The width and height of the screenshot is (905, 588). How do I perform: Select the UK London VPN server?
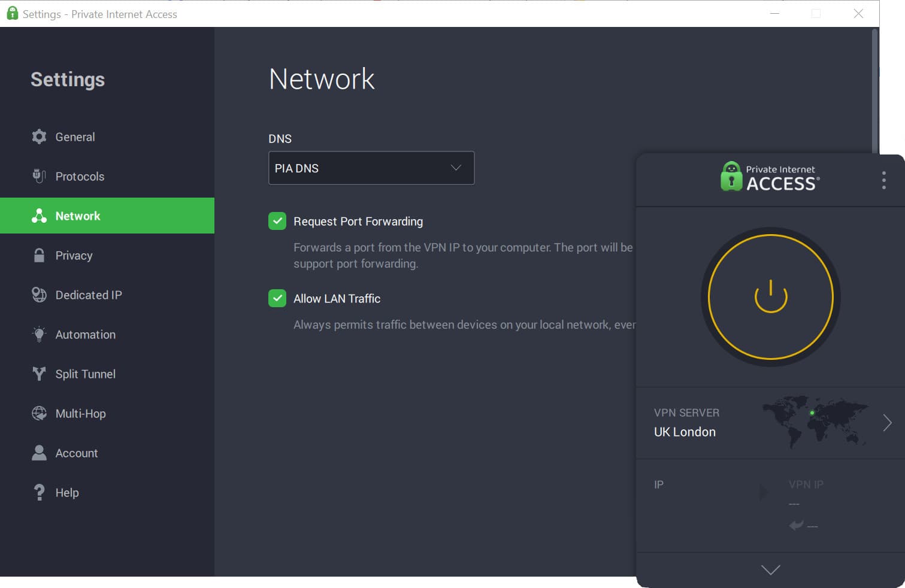click(x=685, y=431)
